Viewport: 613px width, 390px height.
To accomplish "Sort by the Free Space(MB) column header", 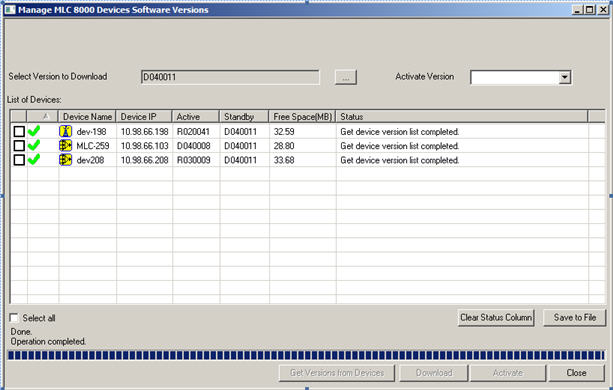I will point(302,116).
